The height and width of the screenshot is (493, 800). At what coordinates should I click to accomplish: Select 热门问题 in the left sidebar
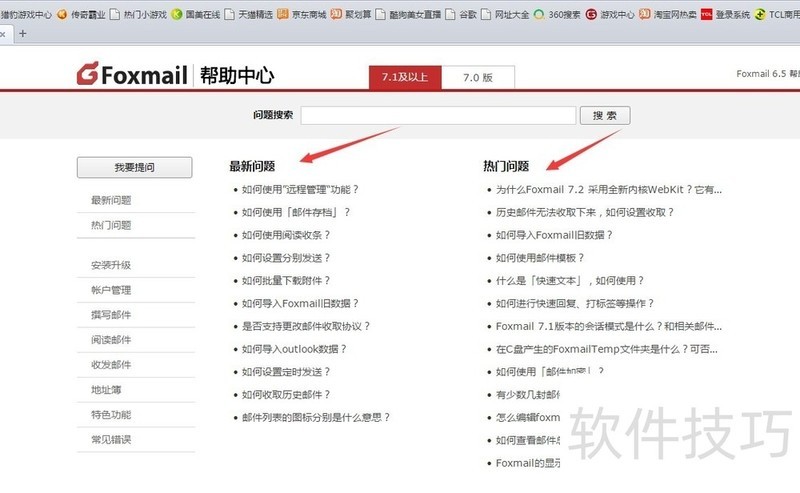pos(111,225)
